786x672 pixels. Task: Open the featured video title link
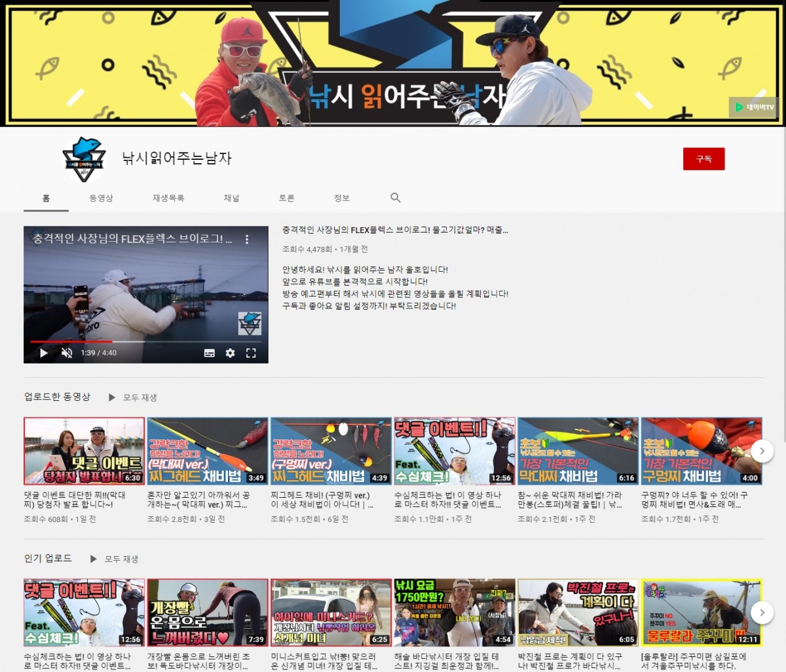(x=395, y=230)
